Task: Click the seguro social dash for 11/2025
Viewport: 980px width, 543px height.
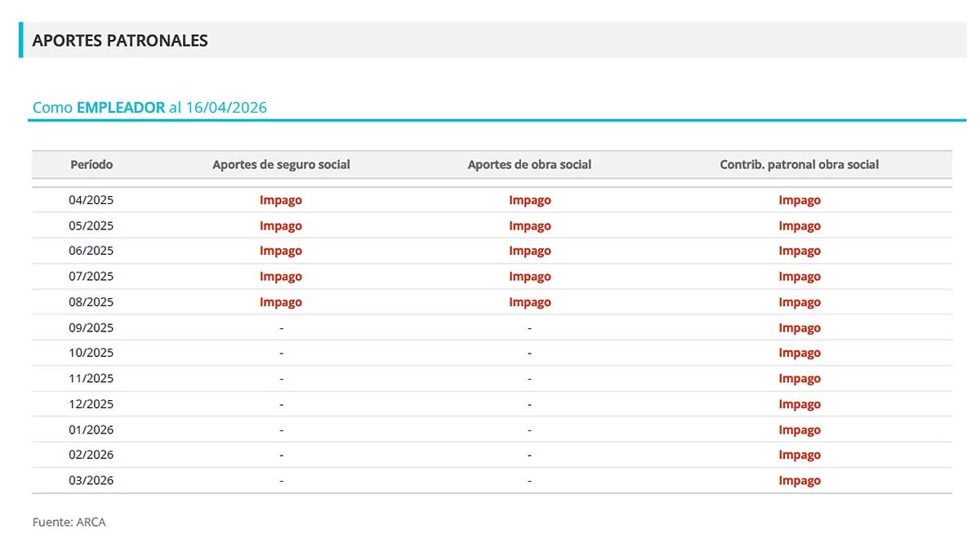Action: pos(281,379)
